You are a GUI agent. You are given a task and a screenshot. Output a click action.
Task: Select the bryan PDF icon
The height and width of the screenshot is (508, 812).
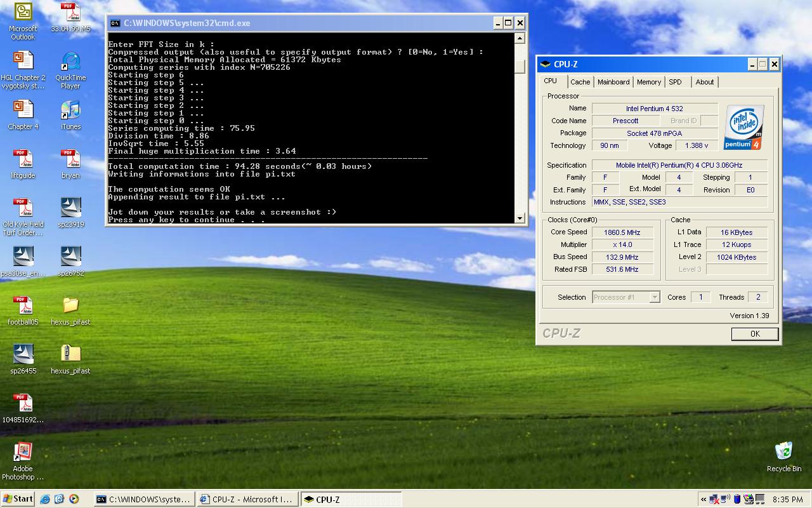point(70,164)
